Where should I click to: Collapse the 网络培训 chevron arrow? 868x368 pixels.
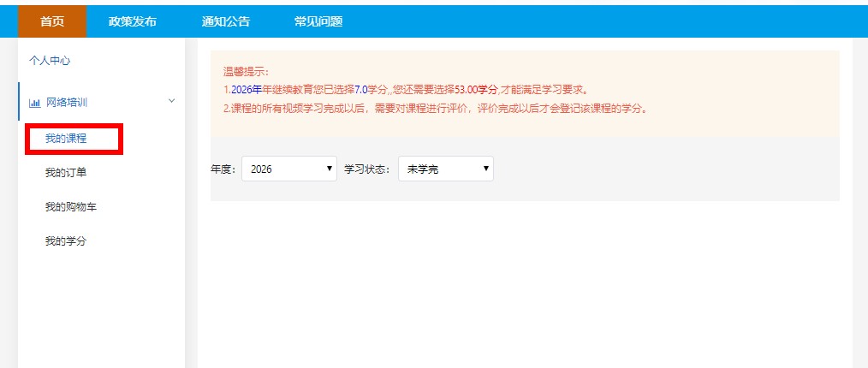[171, 101]
